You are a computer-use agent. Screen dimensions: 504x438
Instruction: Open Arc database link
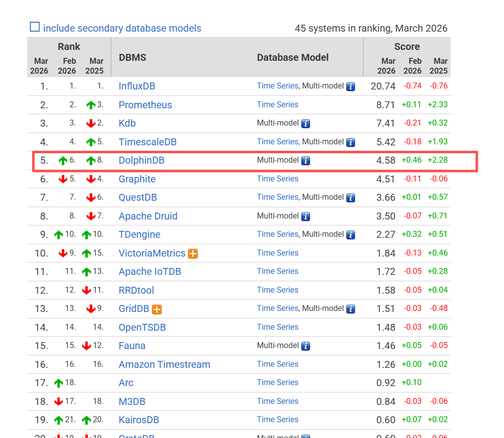(x=126, y=383)
